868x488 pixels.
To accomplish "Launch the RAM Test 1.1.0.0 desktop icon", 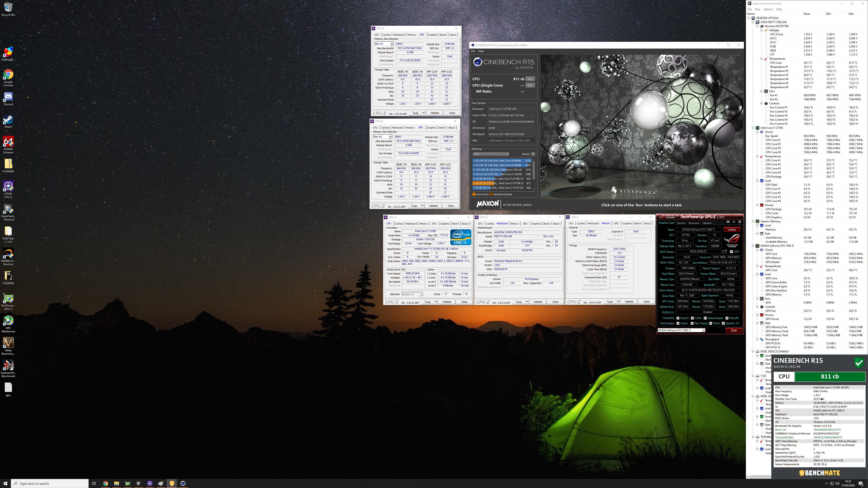I will point(8,235).
